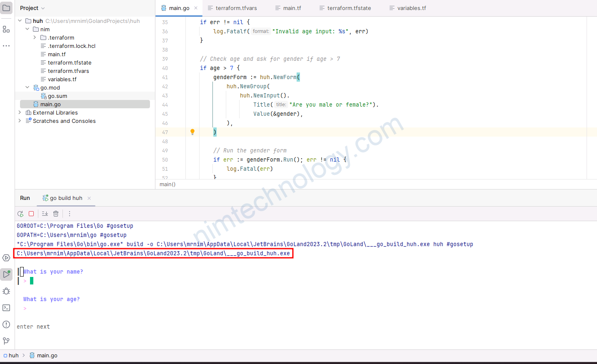Click the Rerun go build icon
The image size is (597, 364).
[x=20, y=214]
